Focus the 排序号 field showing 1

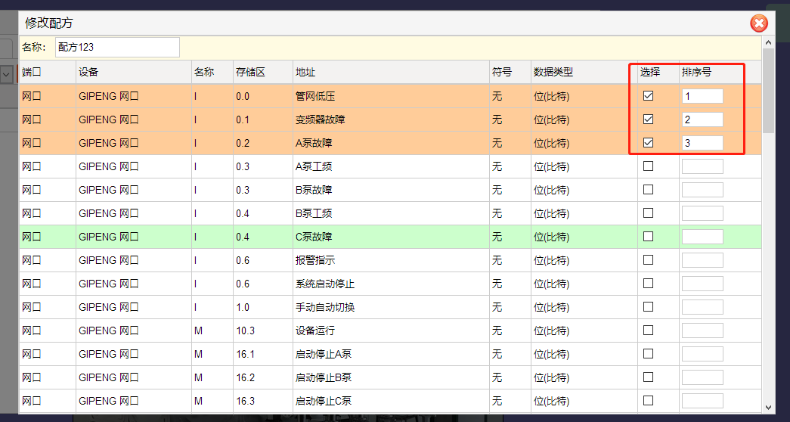click(x=702, y=97)
